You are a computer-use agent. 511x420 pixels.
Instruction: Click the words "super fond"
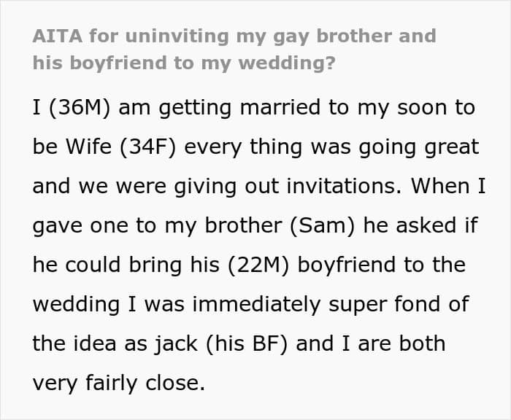pyautogui.click(x=391, y=304)
